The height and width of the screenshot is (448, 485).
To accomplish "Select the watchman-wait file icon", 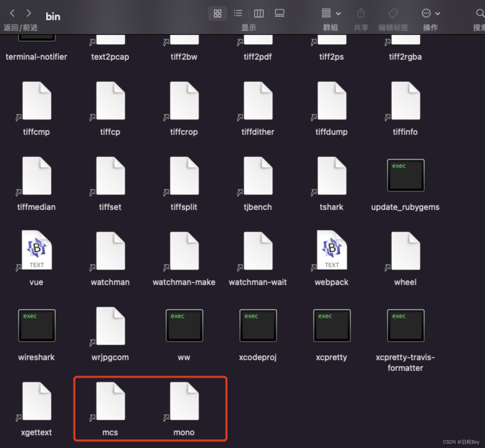I will pos(258,251).
